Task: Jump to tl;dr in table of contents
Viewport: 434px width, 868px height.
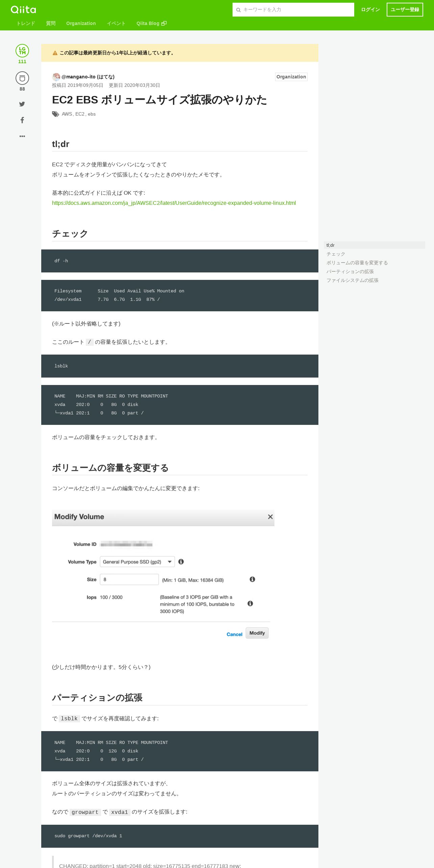Action: pos(375,245)
